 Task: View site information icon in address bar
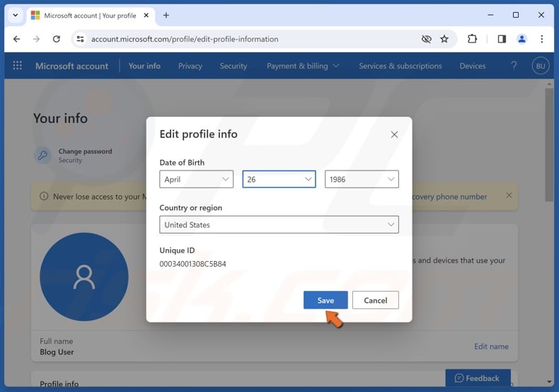(x=80, y=39)
